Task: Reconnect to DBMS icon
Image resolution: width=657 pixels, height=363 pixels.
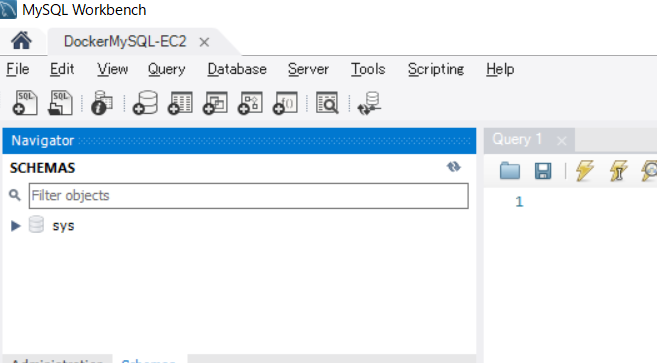Action: (369, 104)
